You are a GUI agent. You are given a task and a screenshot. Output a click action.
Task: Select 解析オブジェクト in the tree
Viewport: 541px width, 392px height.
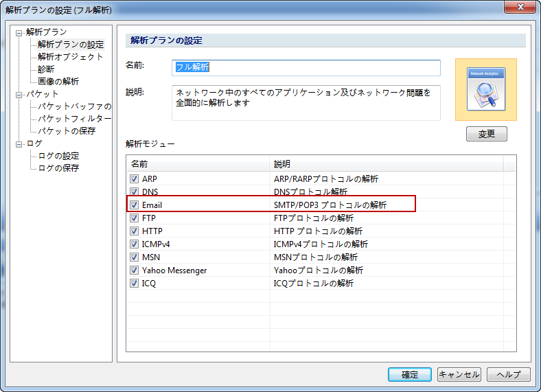(71, 57)
